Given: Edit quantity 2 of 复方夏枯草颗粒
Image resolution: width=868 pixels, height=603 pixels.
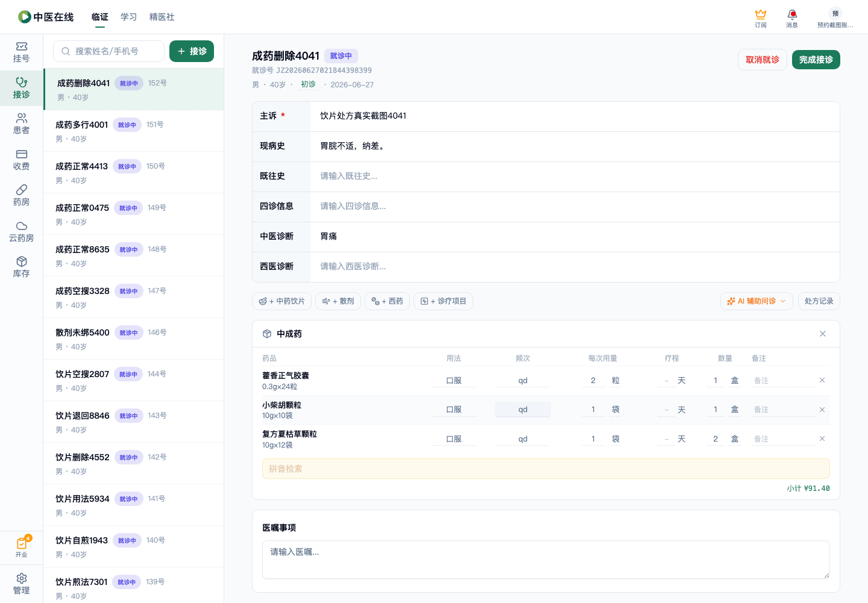Looking at the screenshot, I should (x=715, y=439).
